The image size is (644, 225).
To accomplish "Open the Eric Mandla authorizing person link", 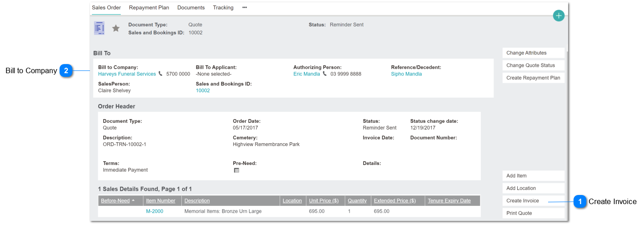I will coord(307,74).
